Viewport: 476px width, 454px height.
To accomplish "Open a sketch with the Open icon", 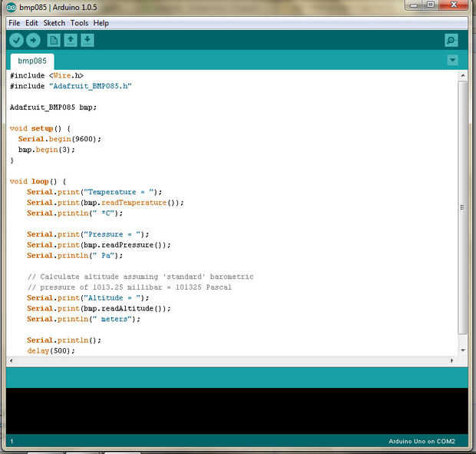I will coord(71,41).
